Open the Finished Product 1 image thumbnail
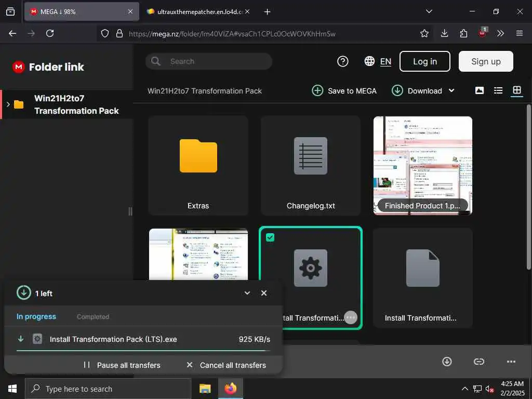Viewport: 532px width, 399px height. tap(423, 166)
